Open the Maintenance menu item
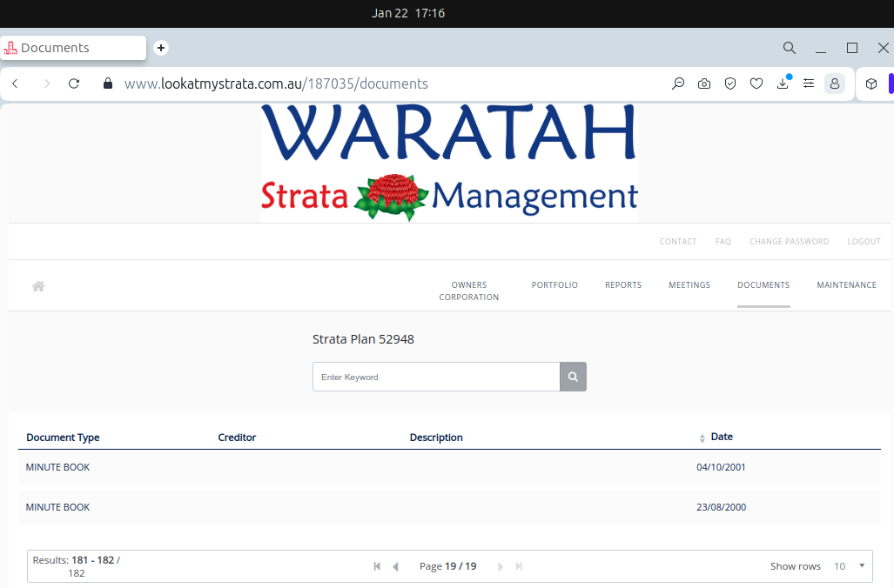 [x=847, y=285]
